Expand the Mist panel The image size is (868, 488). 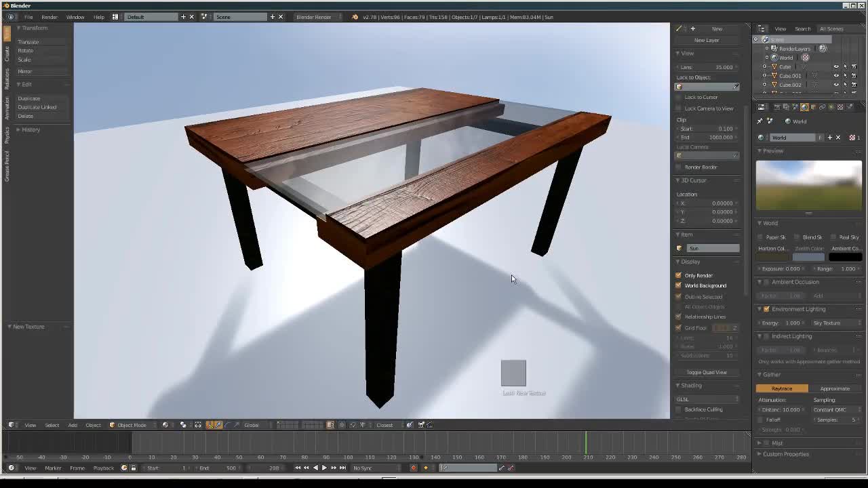pos(773,443)
